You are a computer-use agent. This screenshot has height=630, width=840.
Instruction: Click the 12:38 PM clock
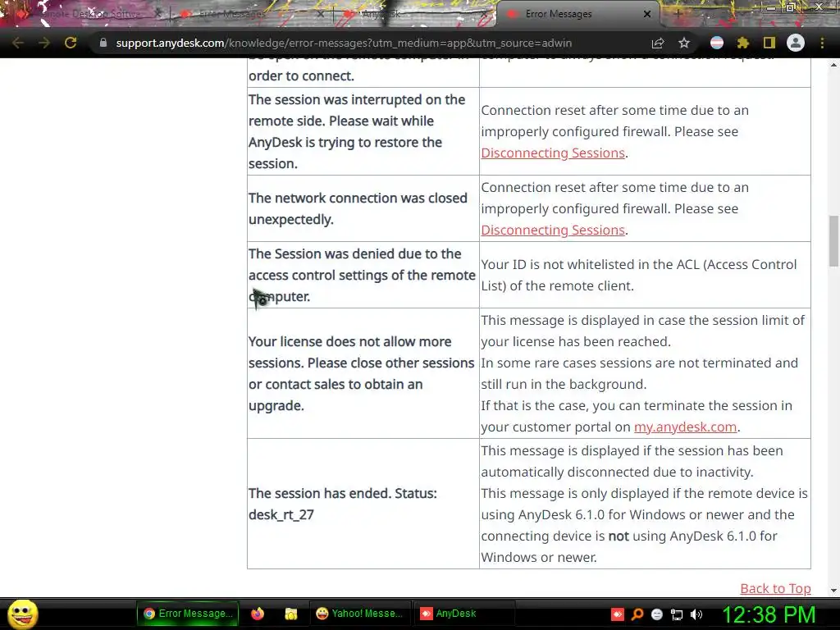pos(769,614)
